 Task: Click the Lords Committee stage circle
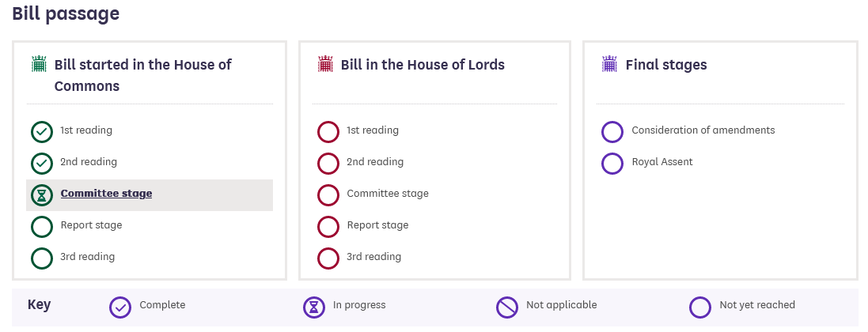click(x=328, y=194)
